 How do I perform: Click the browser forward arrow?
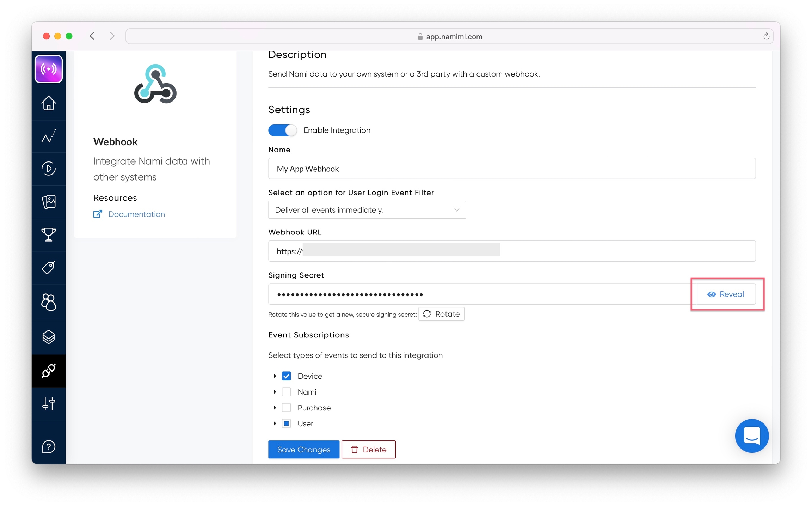[x=112, y=36]
